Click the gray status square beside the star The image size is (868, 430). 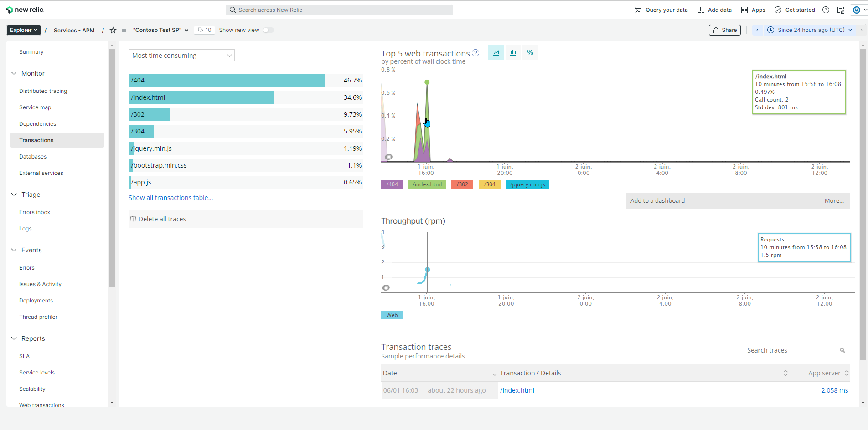click(124, 31)
